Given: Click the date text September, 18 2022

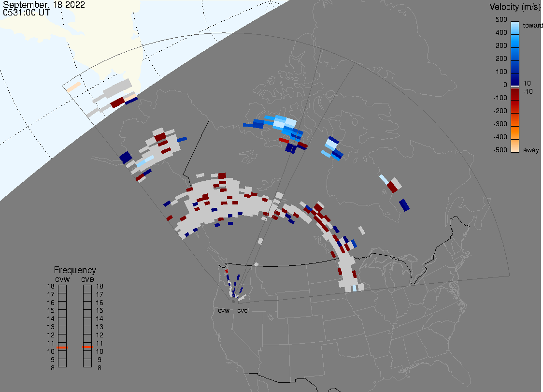Looking at the screenshot, I should (44, 5).
